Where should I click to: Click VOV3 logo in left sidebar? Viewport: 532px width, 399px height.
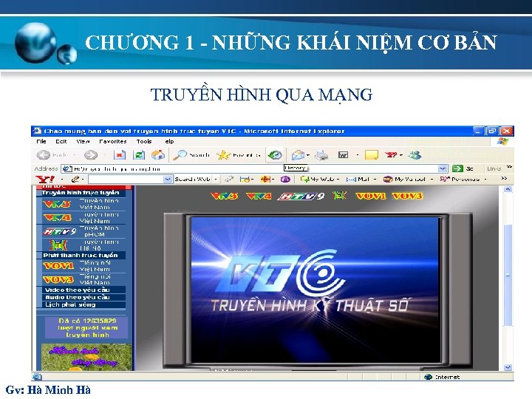[x=58, y=279]
